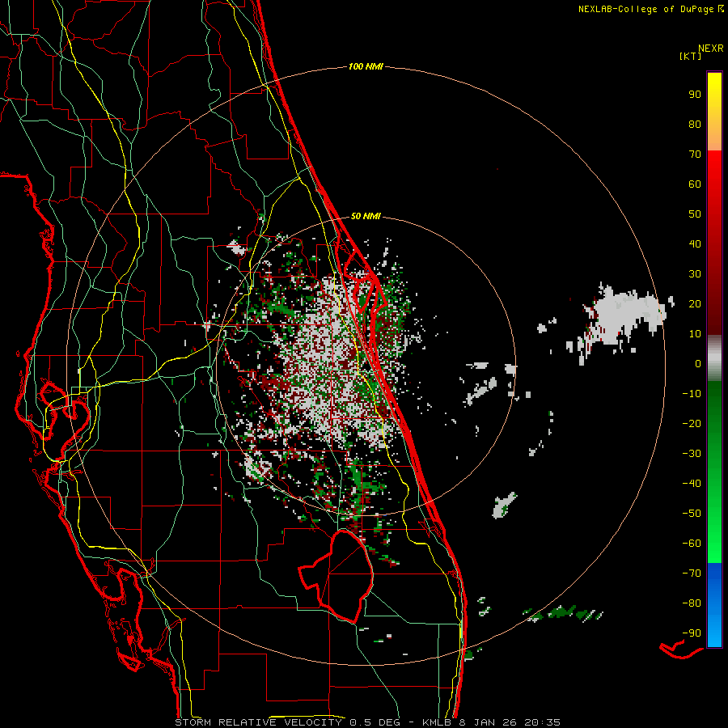Click the -40 scale label
This screenshot has width=728, height=728.
pos(692,484)
